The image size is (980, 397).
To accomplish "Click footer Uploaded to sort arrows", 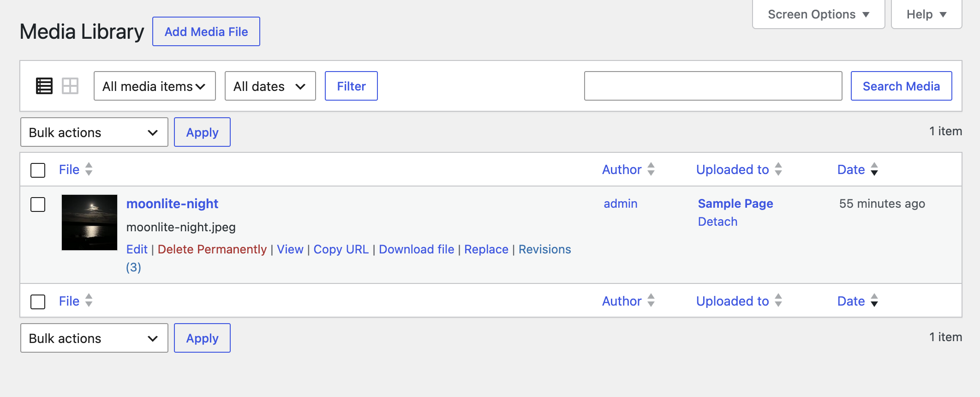I will [778, 301].
